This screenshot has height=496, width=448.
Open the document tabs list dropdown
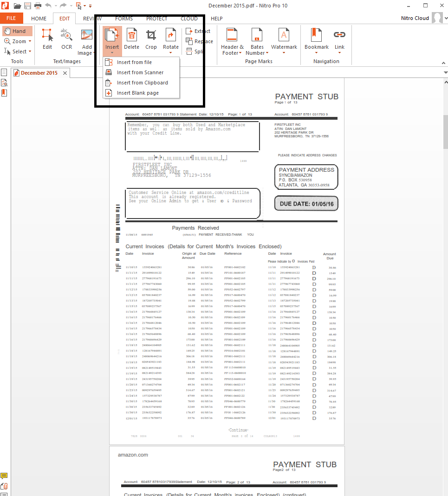(446, 73)
